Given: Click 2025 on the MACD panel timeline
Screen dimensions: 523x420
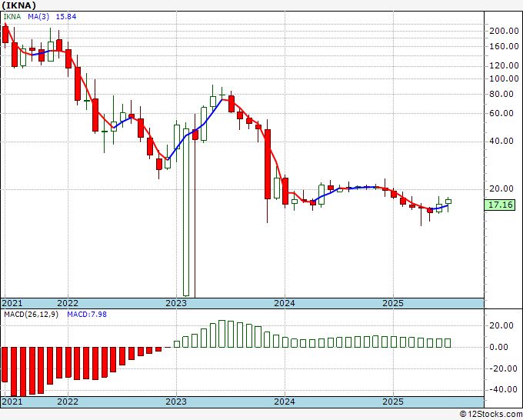Looking at the screenshot, I should click(393, 402).
